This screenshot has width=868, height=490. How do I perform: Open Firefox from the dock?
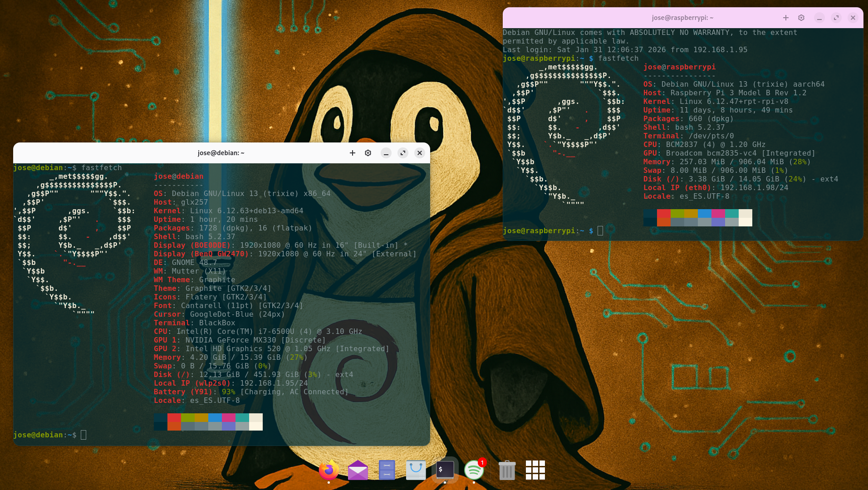point(329,470)
